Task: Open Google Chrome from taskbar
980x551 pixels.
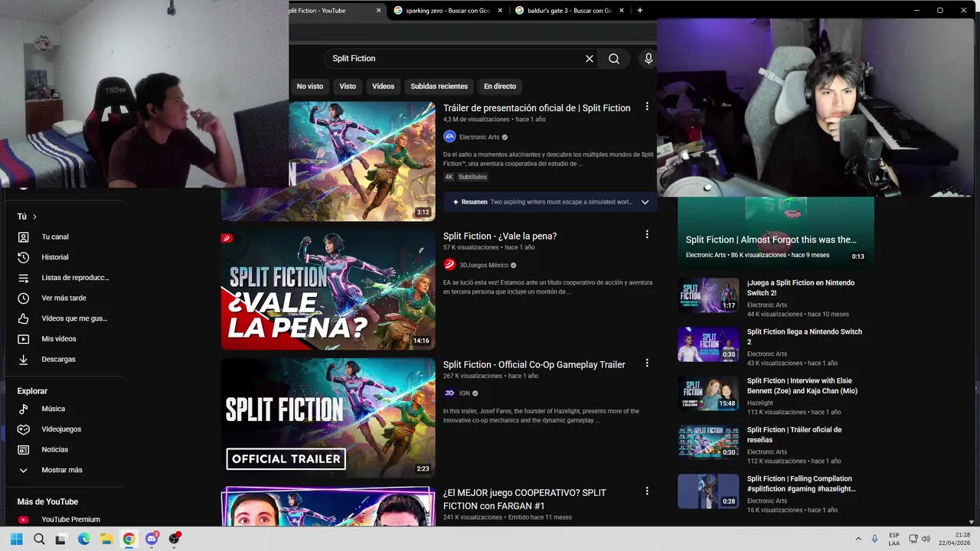Action: pyautogui.click(x=129, y=539)
